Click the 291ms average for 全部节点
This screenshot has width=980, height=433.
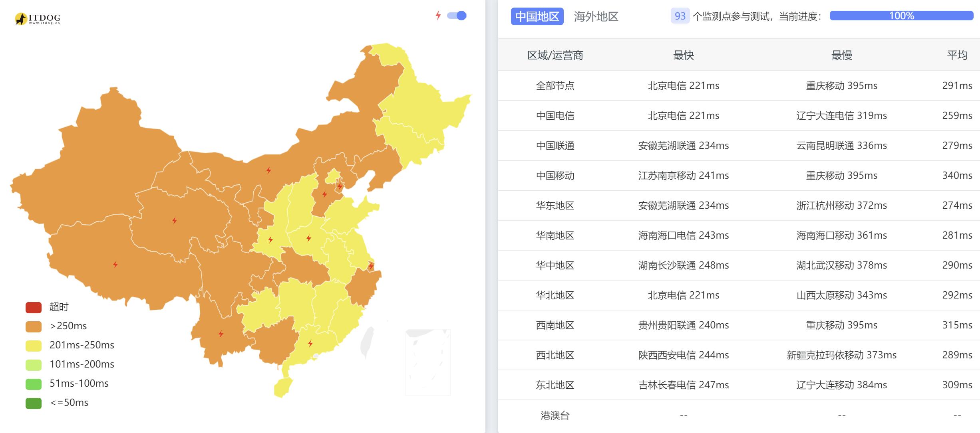point(957,85)
